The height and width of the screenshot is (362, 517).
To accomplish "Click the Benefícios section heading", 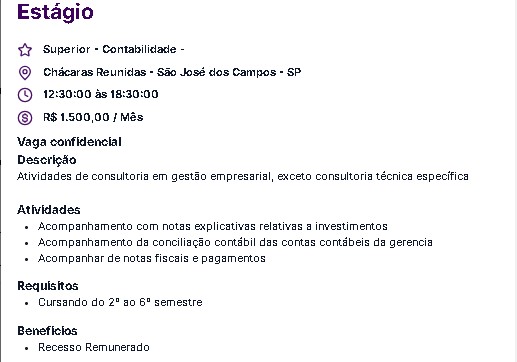I will [x=47, y=331].
